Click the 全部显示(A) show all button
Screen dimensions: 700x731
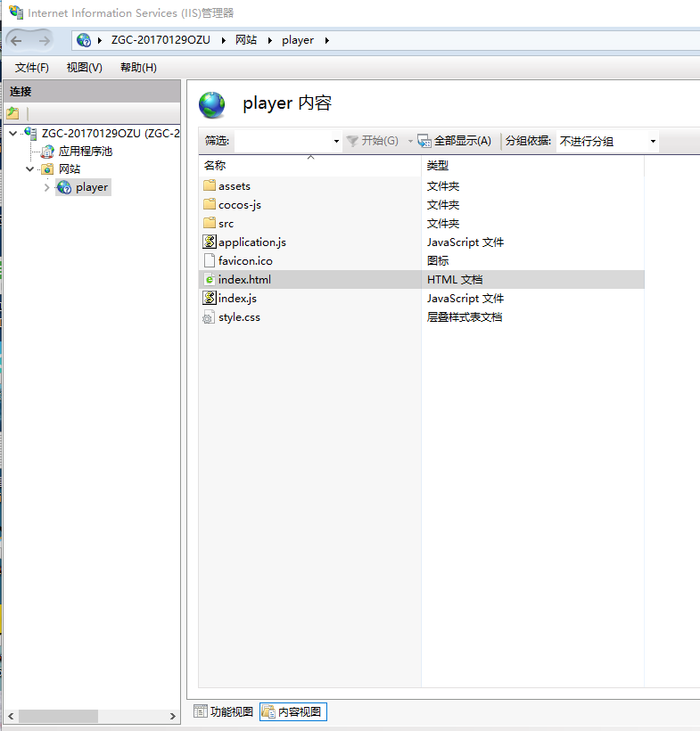pyautogui.click(x=454, y=141)
